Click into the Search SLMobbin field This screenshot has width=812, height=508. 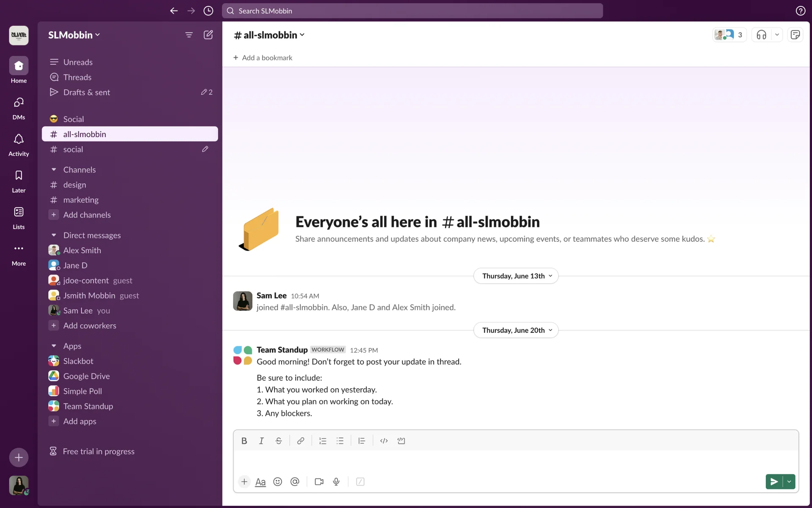[x=412, y=11]
